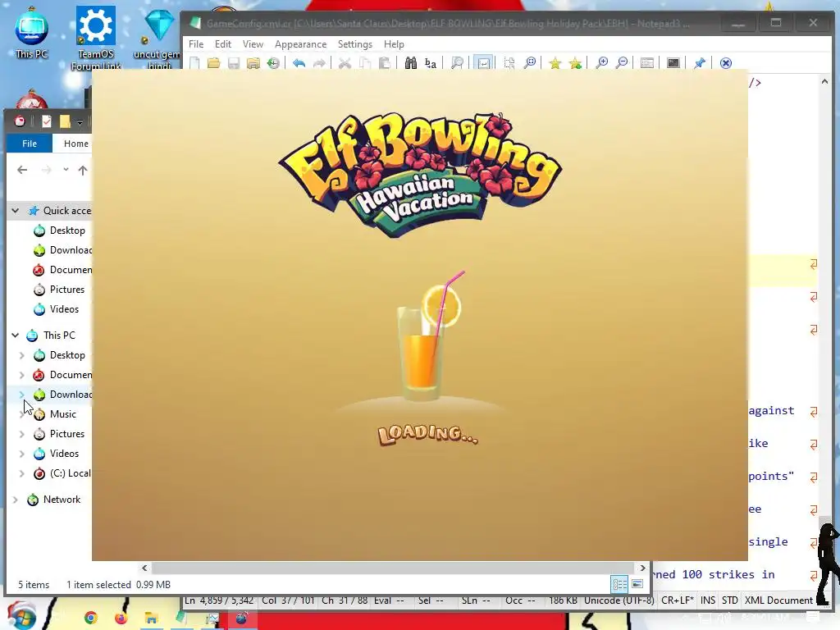Screen dimensions: 840x630
Task: Expand Pictures under This PC
Action: click(22, 434)
